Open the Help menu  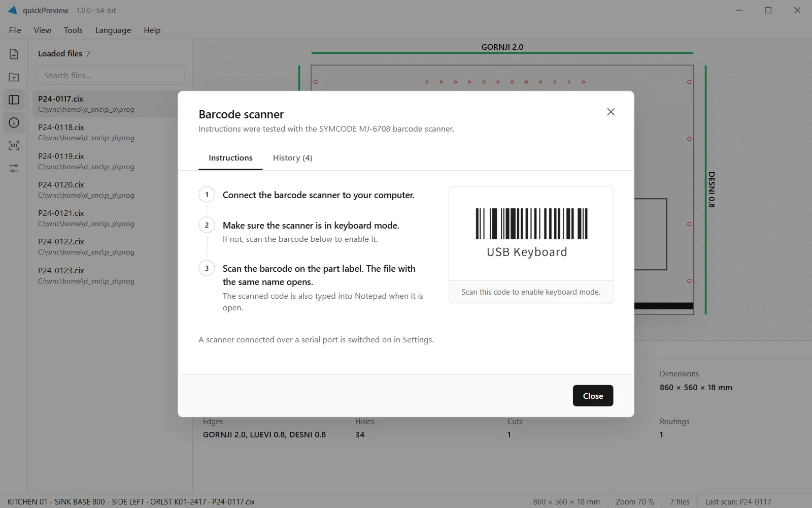[x=152, y=30]
